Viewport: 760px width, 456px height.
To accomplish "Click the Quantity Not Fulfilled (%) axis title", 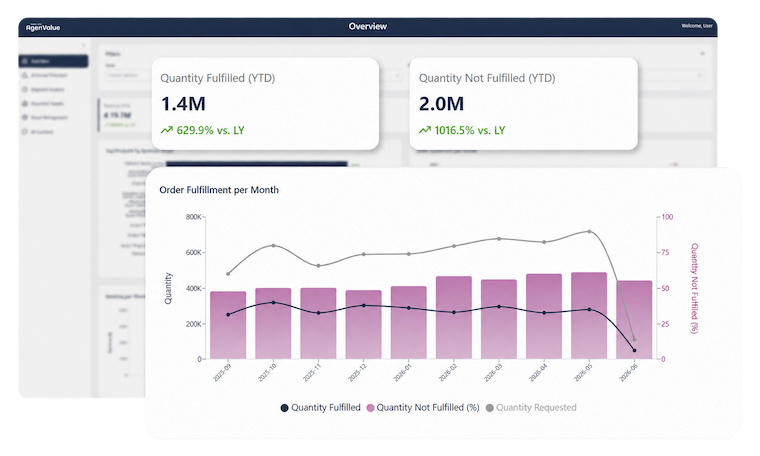I will click(x=694, y=288).
